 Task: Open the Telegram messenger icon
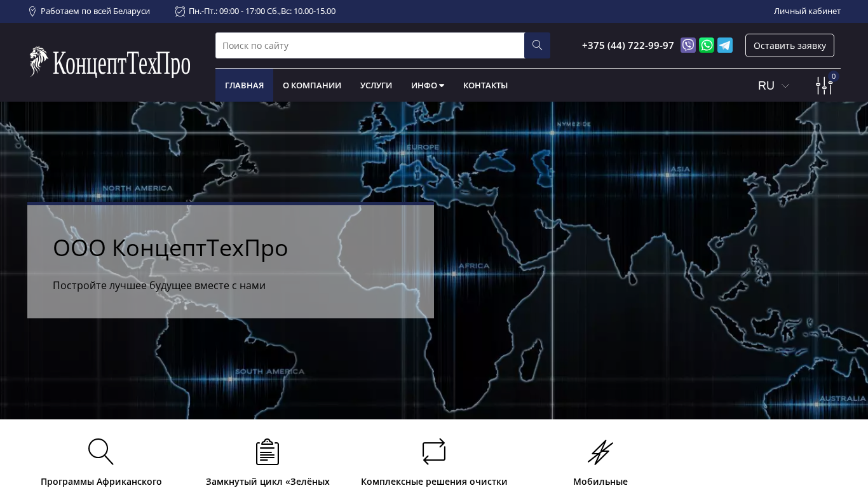click(725, 45)
